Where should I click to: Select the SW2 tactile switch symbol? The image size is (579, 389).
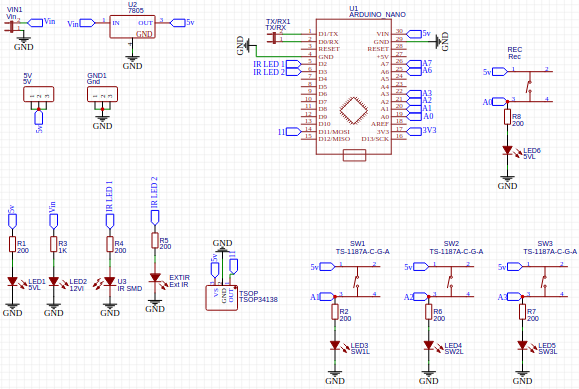pos(451,281)
